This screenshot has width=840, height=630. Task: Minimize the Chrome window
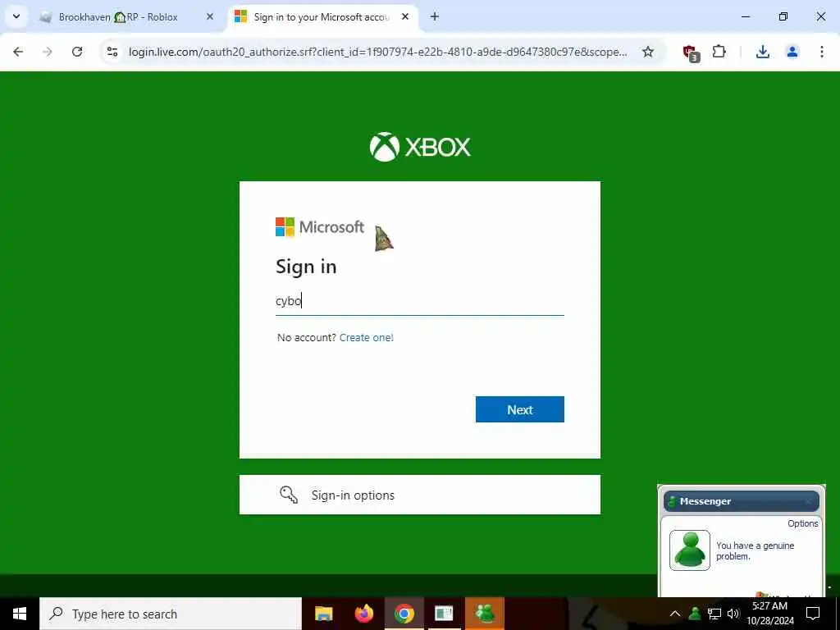coord(745,16)
